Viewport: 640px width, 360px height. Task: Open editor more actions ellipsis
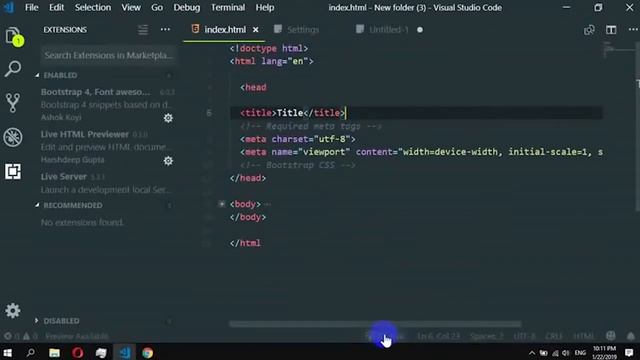tap(633, 30)
